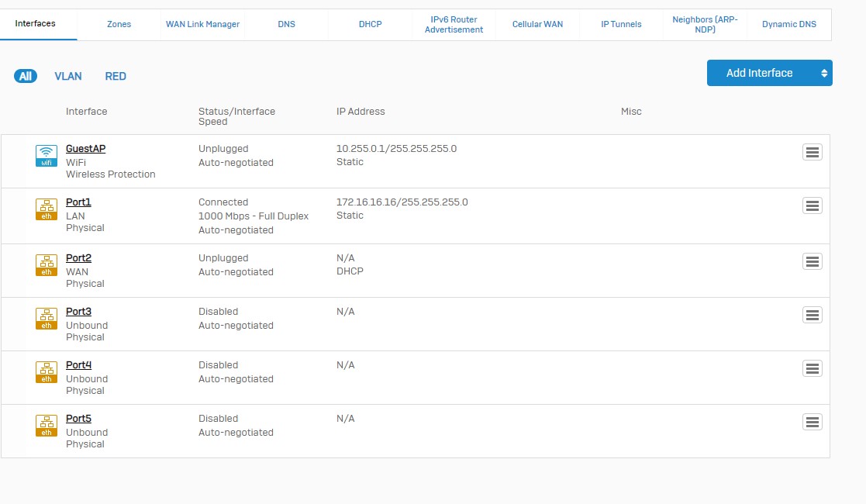Filter interfaces by VLAN
The height and width of the screenshot is (504, 866).
click(68, 76)
